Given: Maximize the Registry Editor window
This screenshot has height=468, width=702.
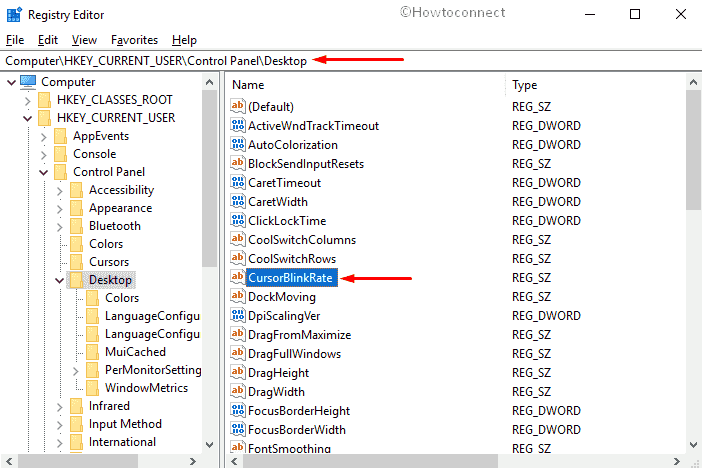Looking at the screenshot, I should pos(635,14).
